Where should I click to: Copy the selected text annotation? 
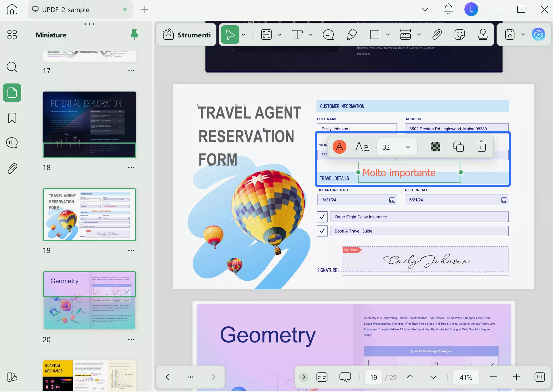[x=458, y=146]
